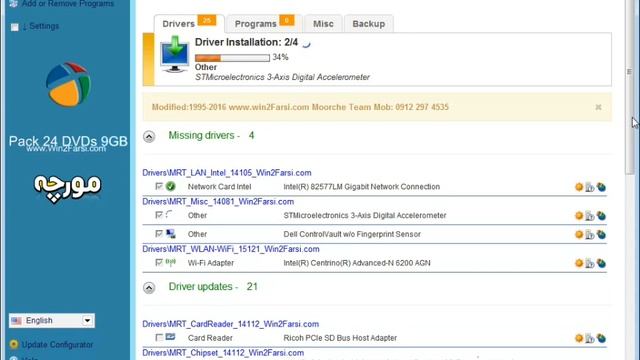Uncheck the STMicroelectronics Accelerometer driver checkbox

click(159, 215)
